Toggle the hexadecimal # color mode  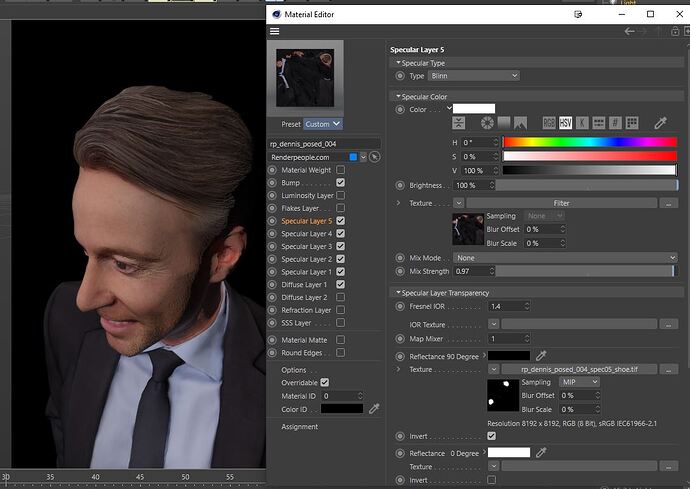615,123
